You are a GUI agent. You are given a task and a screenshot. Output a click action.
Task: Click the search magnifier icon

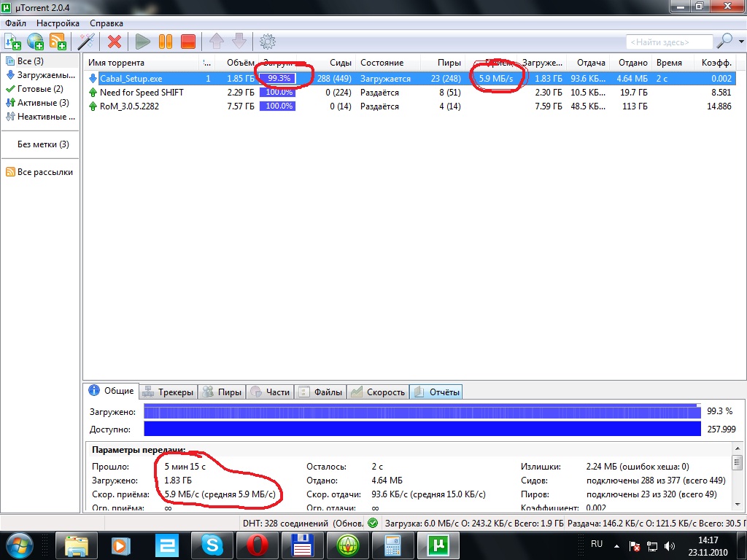pyautogui.click(x=724, y=42)
